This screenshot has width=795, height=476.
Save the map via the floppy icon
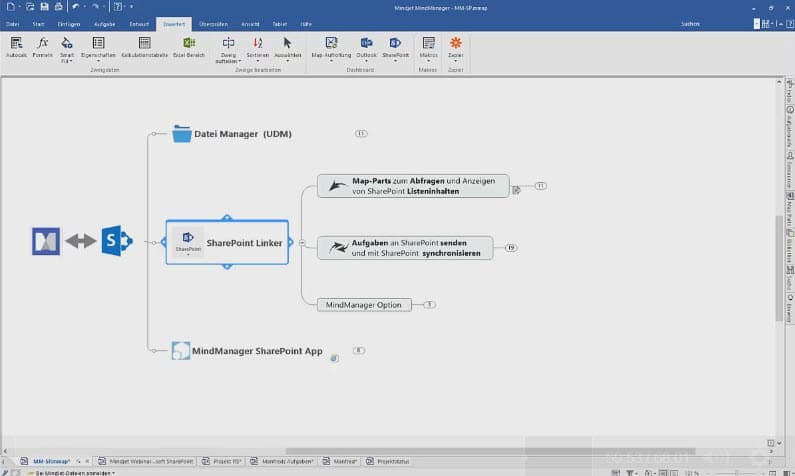coord(44,7)
